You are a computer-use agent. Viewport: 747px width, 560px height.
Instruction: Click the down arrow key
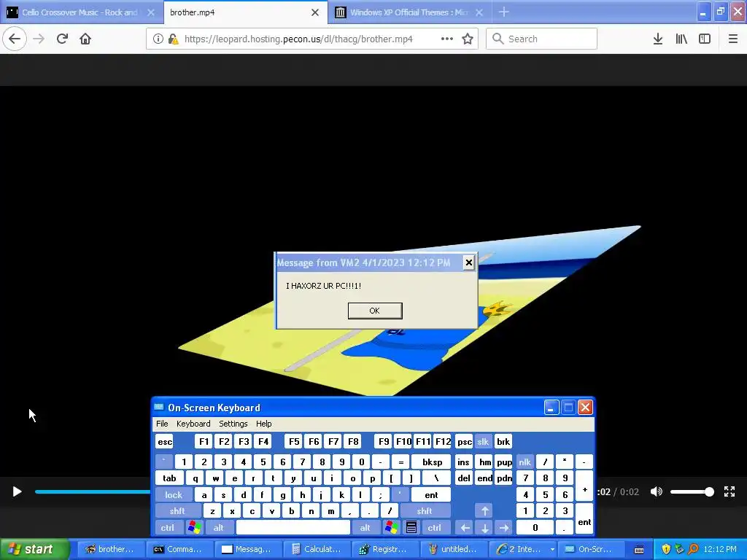[x=484, y=528]
